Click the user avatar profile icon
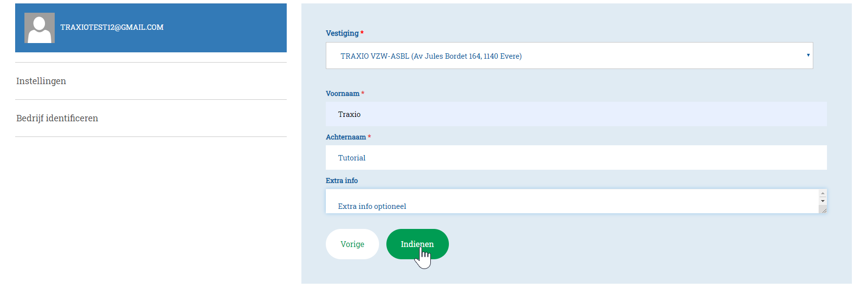Viewport: 868px width, 293px height. tap(39, 28)
